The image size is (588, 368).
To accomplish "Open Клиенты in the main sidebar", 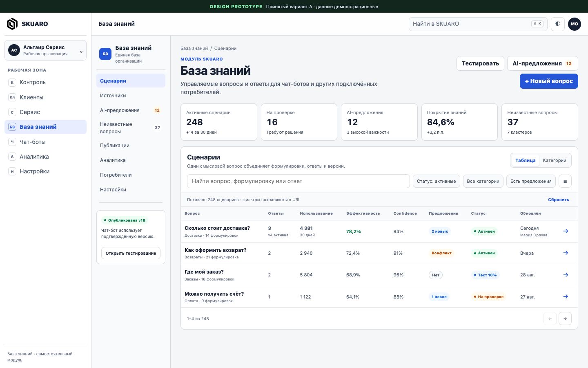I will pyautogui.click(x=45, y=97).
